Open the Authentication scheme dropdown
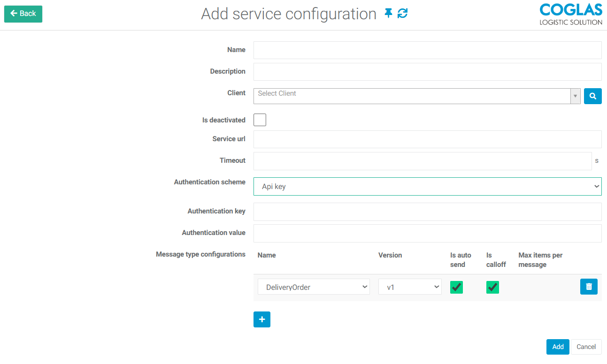Image resolution: width=607 pixels, height=364 pixels. 427,186
